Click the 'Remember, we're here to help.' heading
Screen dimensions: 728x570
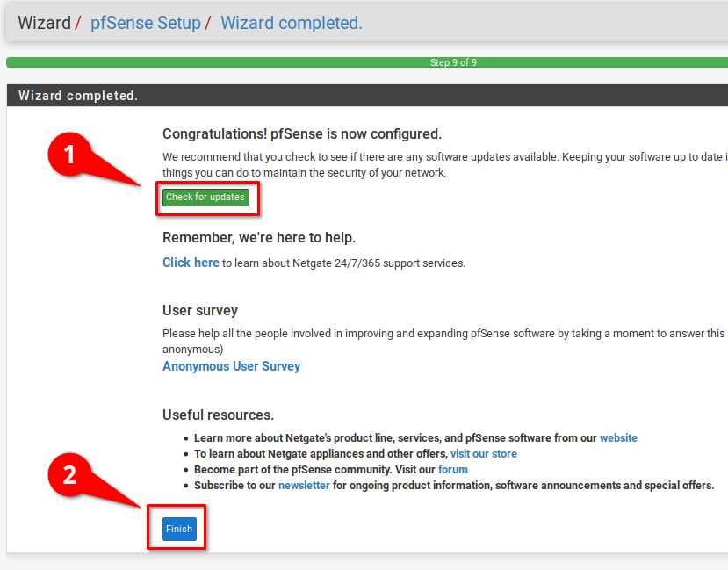tap(258, 238)
